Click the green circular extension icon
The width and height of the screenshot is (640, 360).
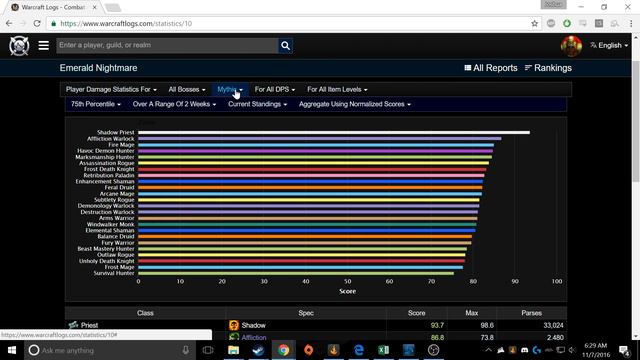click(x=567, y=24)
